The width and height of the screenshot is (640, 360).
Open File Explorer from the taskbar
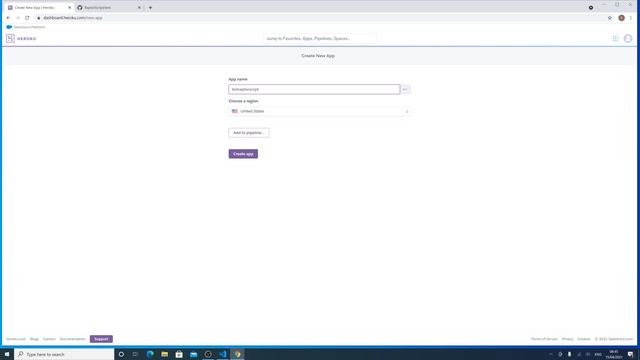(x=164, y=354)
